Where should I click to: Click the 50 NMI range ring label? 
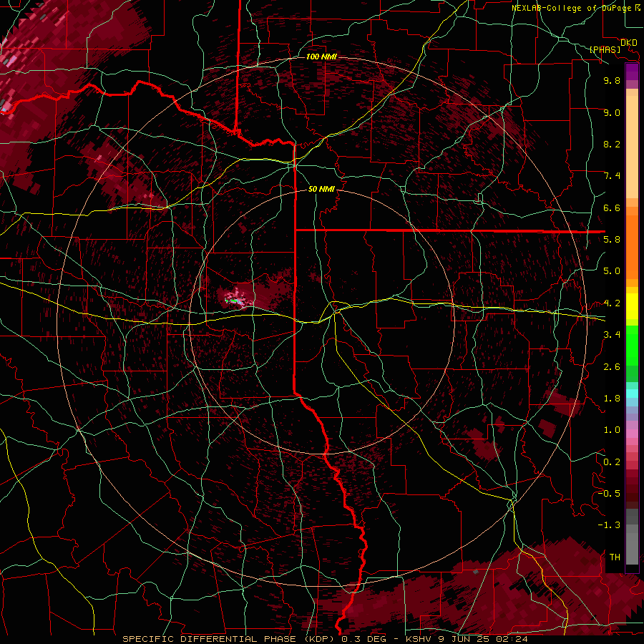pos(321,190)
